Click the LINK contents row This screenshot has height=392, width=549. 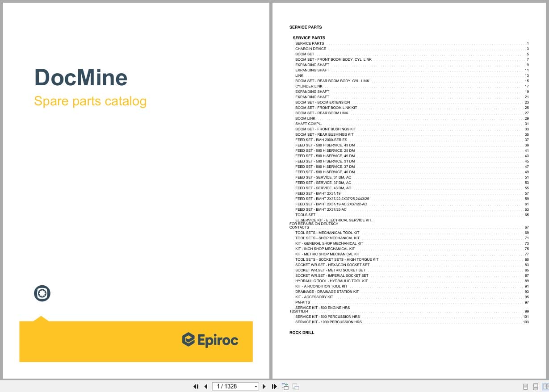412,75
